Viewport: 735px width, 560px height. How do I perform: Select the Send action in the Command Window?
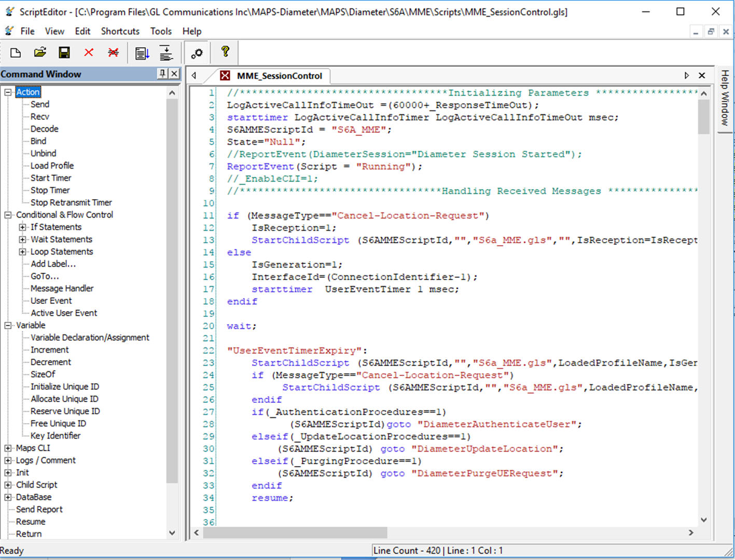pos(41,104)
